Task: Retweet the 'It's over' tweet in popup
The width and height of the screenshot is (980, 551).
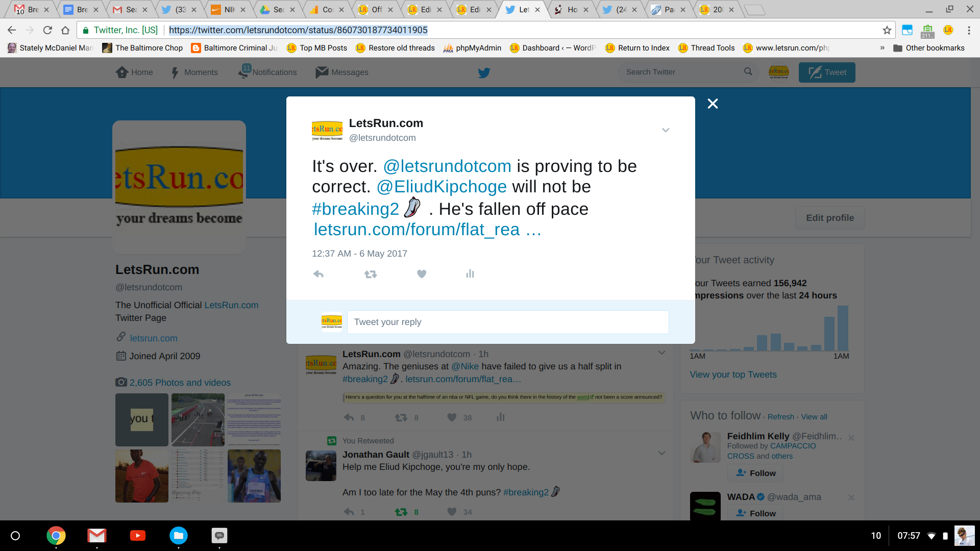Action: coord(371,274)
